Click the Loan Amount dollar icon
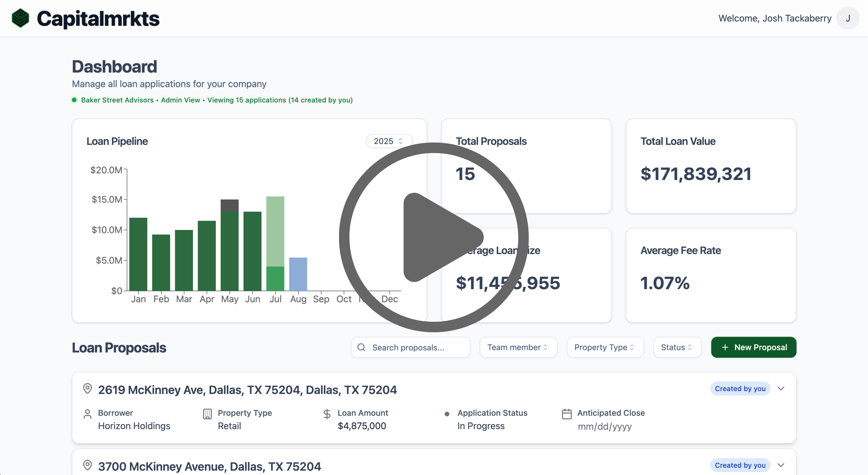 coord(327,414)
